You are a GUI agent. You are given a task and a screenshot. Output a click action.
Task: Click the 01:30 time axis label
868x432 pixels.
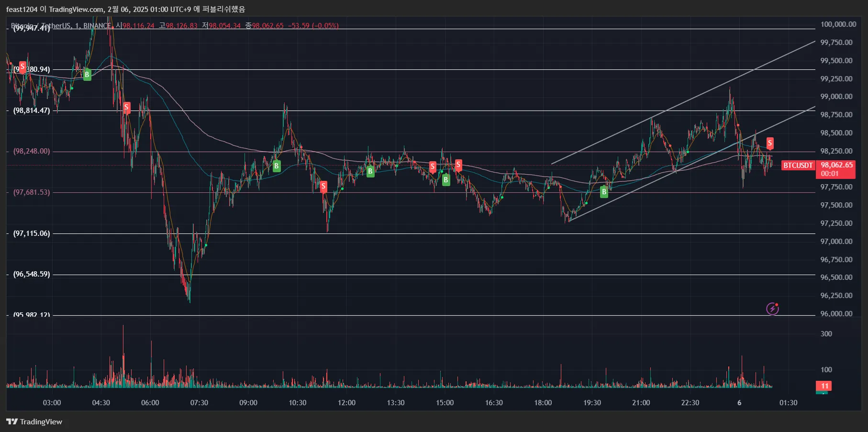[x=788, y=402]
